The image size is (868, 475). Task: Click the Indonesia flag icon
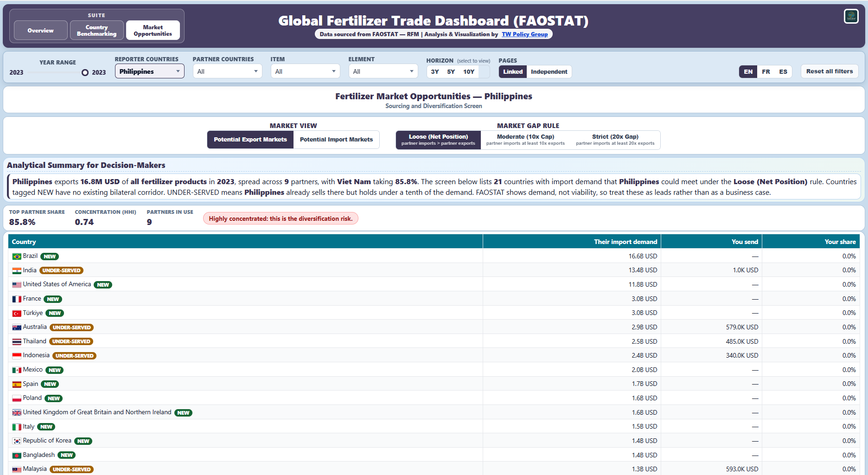pyautogui.click(x=17, y=356)
